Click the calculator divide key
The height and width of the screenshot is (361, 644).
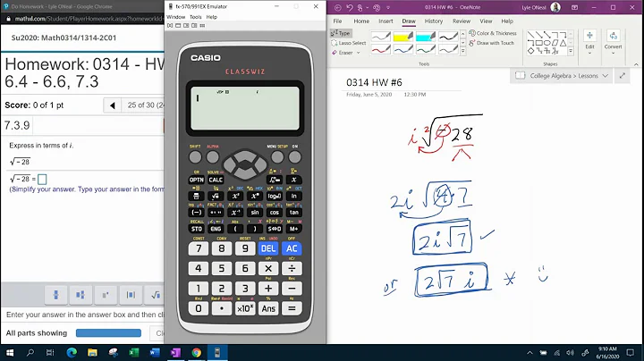point(292,269)
